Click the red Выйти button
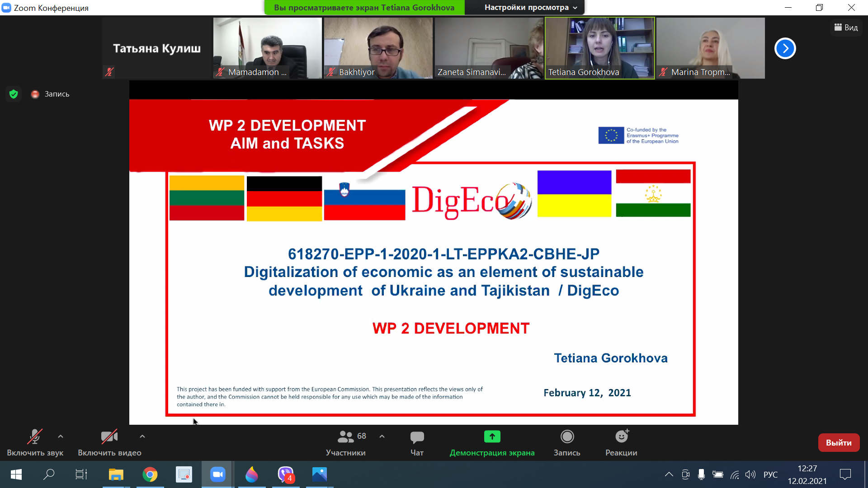868x488 pixels. tap(839, 443)
